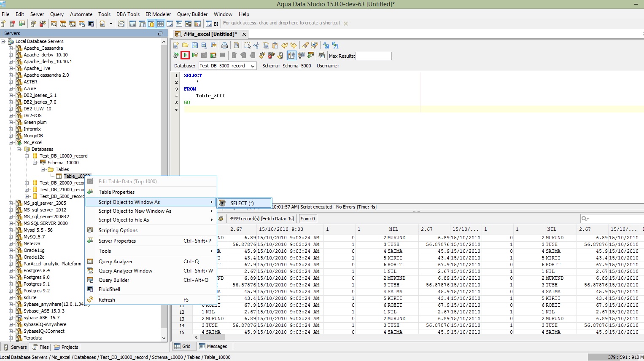The width and height of the screenshot is (644, 361).
Task: Open the Query menu
Action: tap(57, 14)
